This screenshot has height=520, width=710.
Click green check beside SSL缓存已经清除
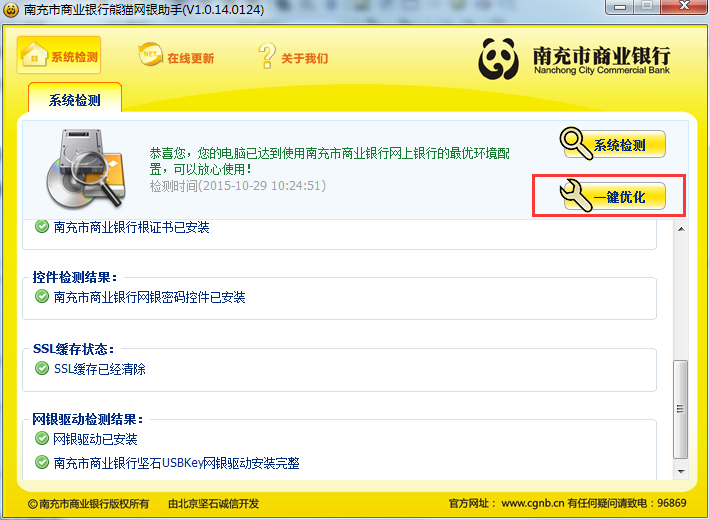42,368
